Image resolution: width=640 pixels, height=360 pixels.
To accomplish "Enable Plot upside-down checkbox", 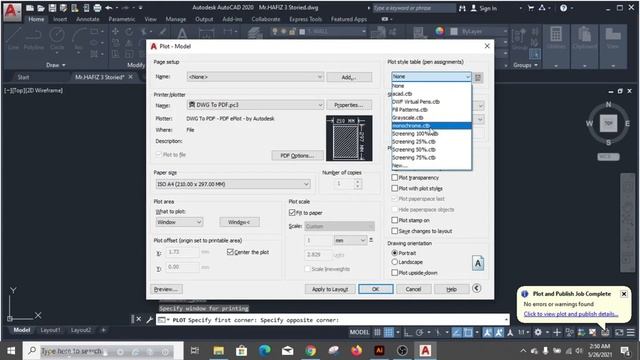I will click(395, 272).
